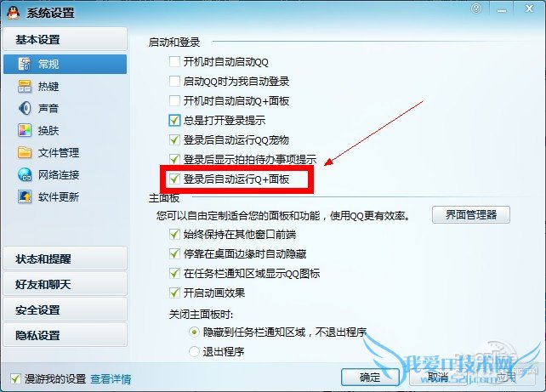546x392 pixels.
Task: Click the help question mark icon
Action: [476, 9]
